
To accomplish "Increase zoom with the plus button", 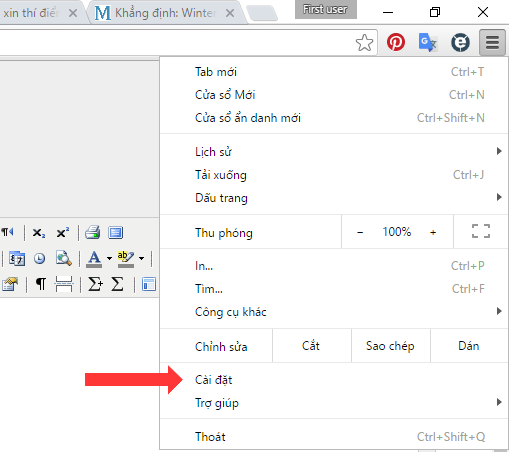I will [433, 232].
